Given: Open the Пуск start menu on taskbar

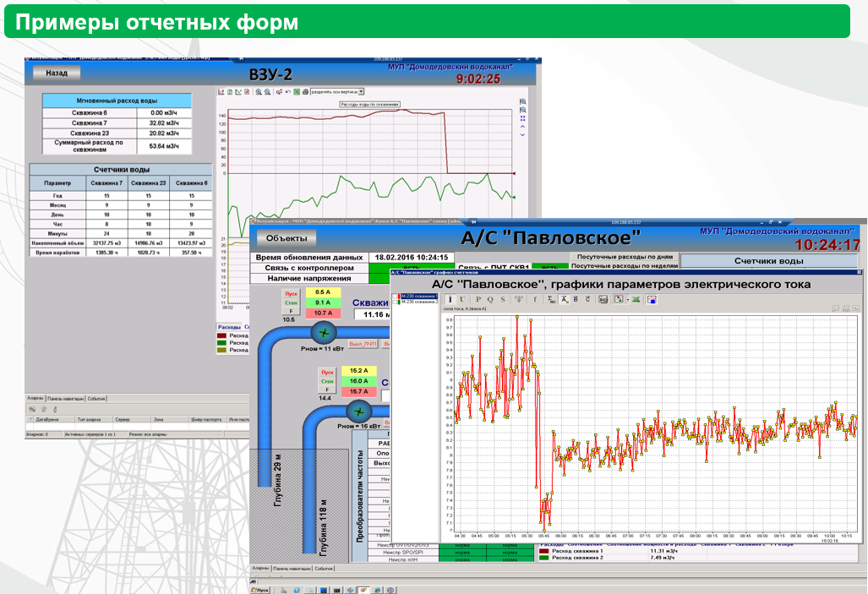Looking at the screenshot, I should (260, 590).
